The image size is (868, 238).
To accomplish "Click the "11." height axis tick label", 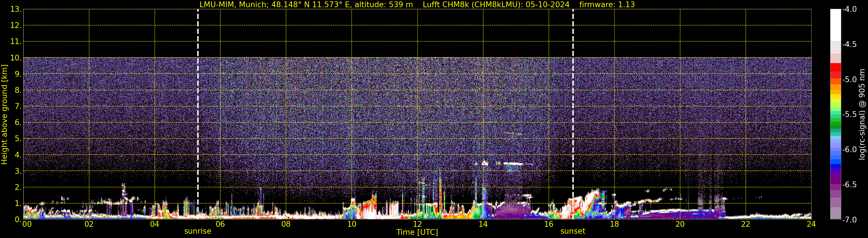I will click(x=16, y=42).
